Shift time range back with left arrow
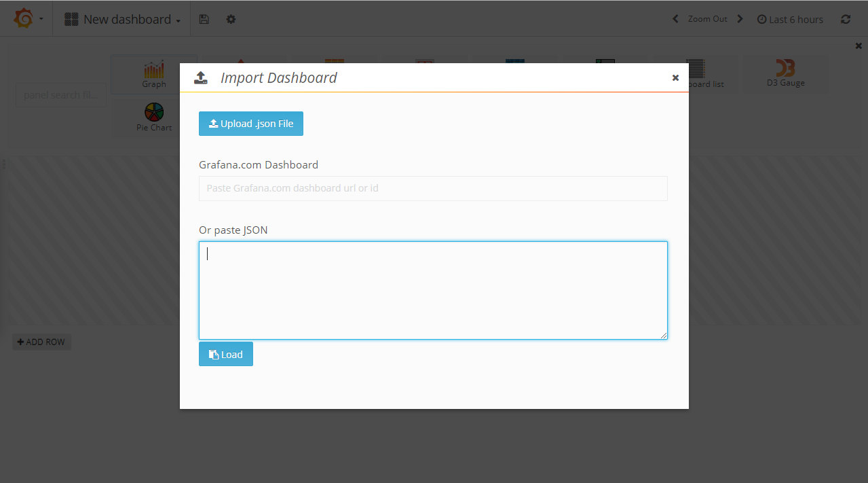The width and height of the screenshot is (868, 483). pos(675,19)
